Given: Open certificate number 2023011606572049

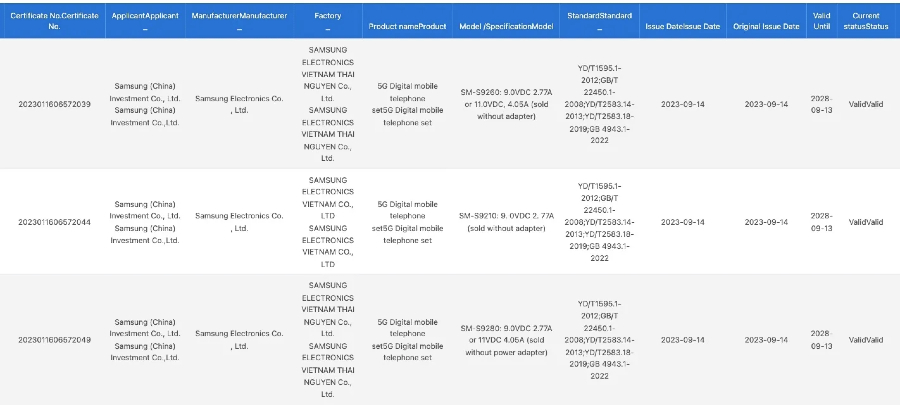Looking at the screenshot, I should 54,340.
